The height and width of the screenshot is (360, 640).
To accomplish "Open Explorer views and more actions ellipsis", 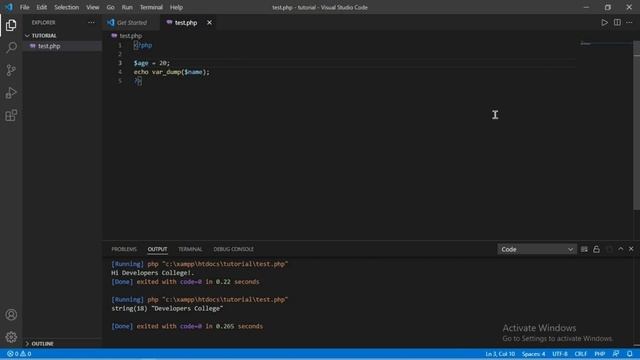I will pos(91,22).
